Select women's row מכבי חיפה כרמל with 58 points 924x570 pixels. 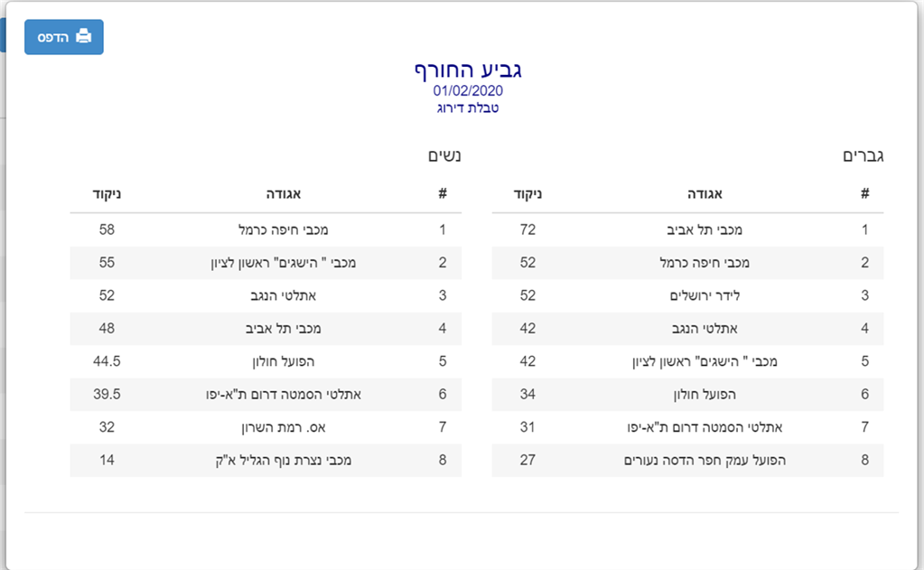[x=266, y=229]
